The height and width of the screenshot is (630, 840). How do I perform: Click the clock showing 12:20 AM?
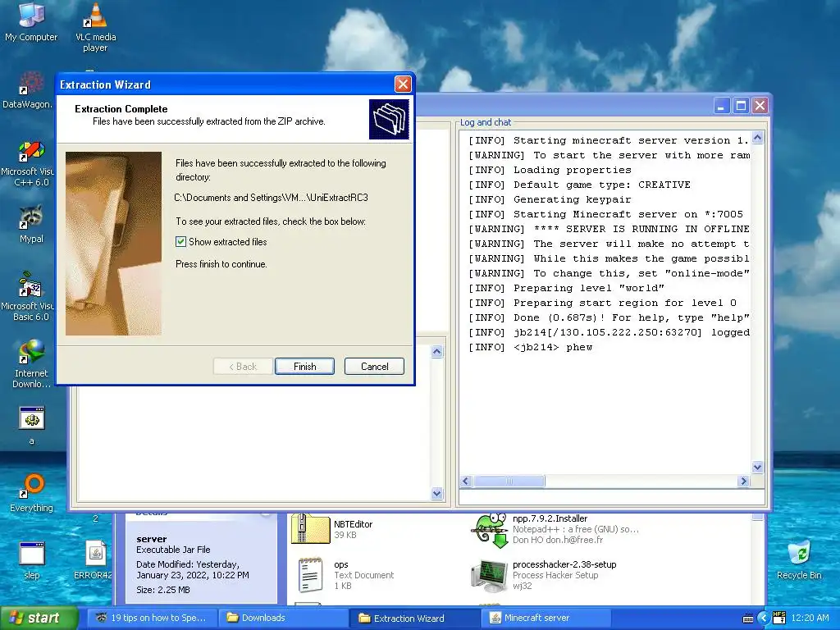pos(810,619)
